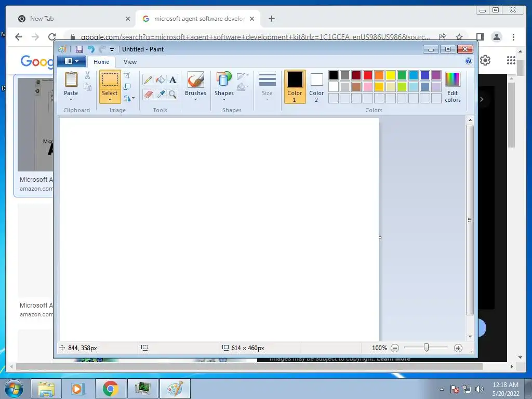Select the Fill with color bucket tool

161,79
